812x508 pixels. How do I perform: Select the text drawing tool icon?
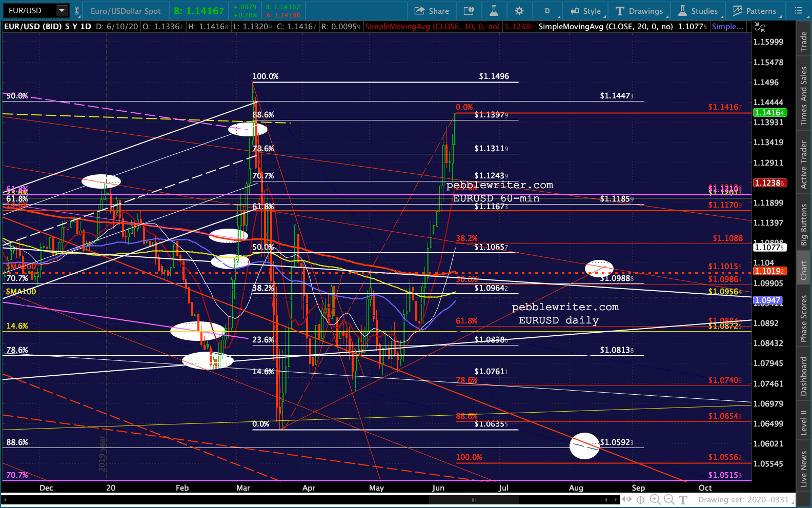[683, 499]
